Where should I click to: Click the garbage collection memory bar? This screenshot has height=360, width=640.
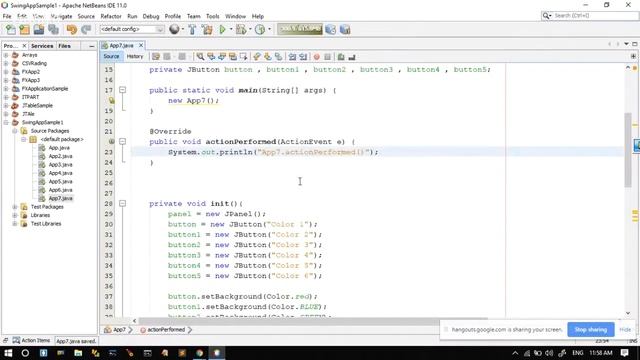click(x=300, y=29)
